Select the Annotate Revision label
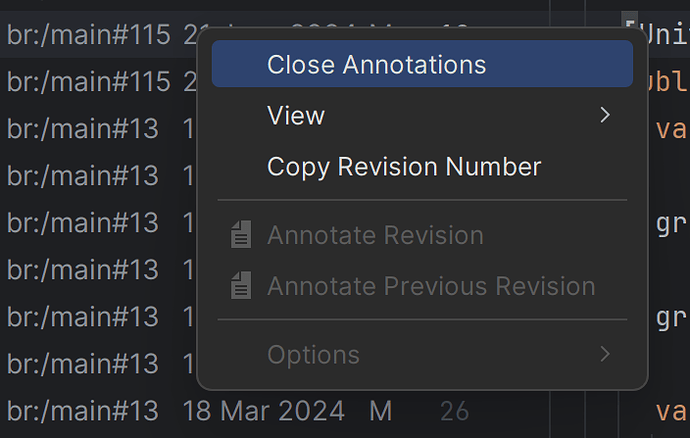Viewport: 690px width, 438px height. point(375,236)
